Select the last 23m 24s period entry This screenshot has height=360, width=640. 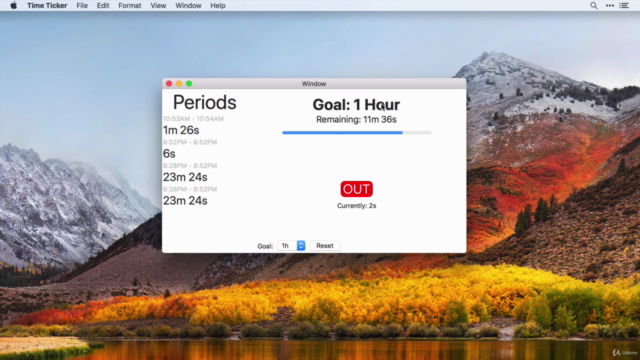pos(185,201)
